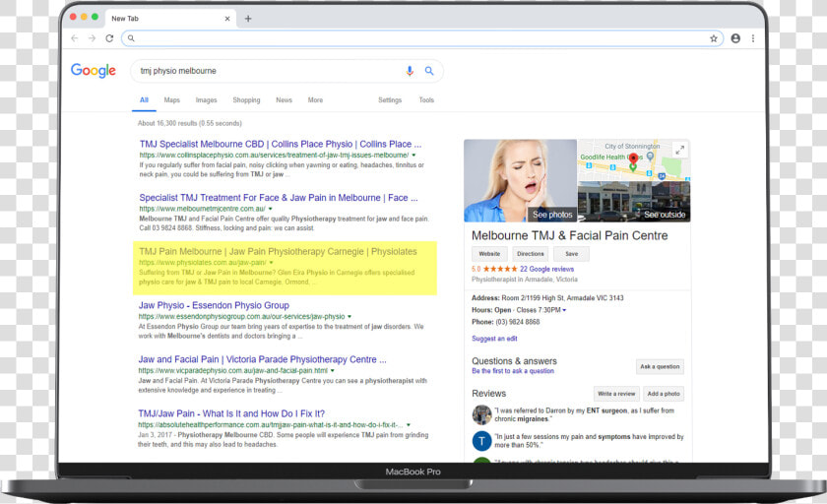This screenshot has height=504, width=827.
Task: Bookmark page with the star icon
Action: point(714,38)
